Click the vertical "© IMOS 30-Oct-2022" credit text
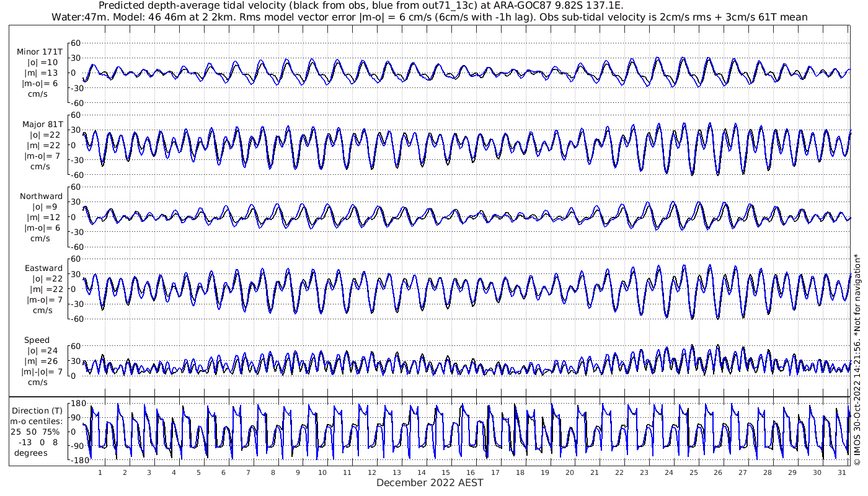Image resolution: width=868 pixels, height=496 pixels. tap(857, 359)
